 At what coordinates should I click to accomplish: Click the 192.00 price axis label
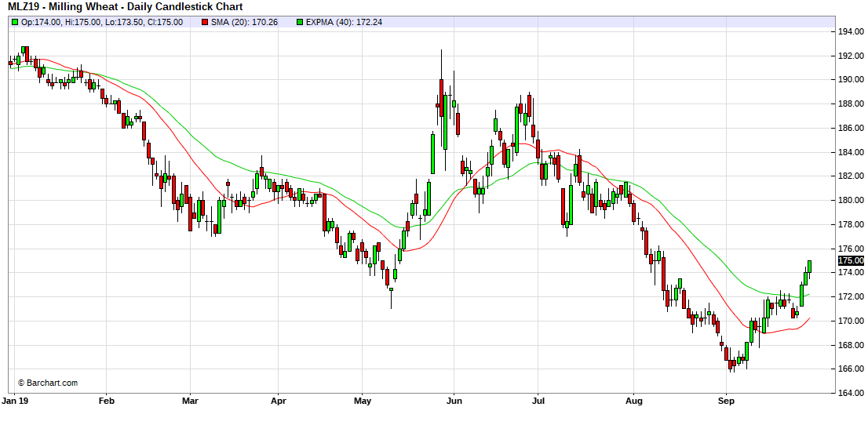pos(852,56)
